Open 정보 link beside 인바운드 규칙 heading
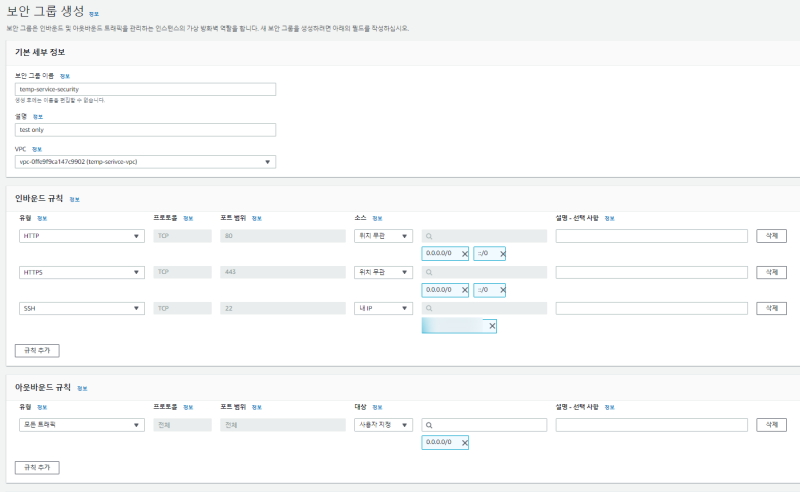Viewport: 800px width, 492px height. [75, 200]
